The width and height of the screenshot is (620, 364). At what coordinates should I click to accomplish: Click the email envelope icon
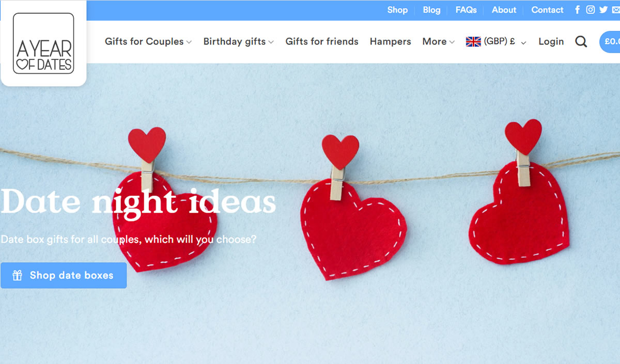pos(616,10)
